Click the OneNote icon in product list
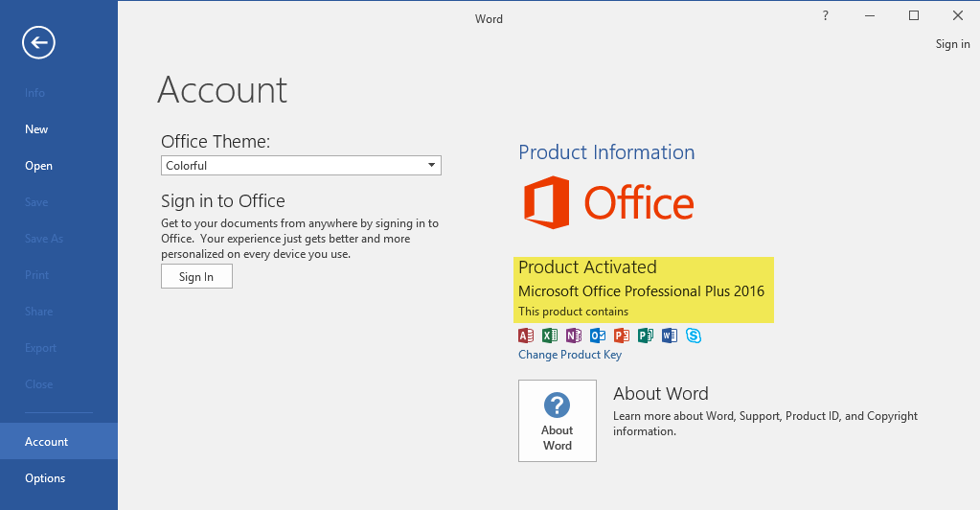 [574, 336]
